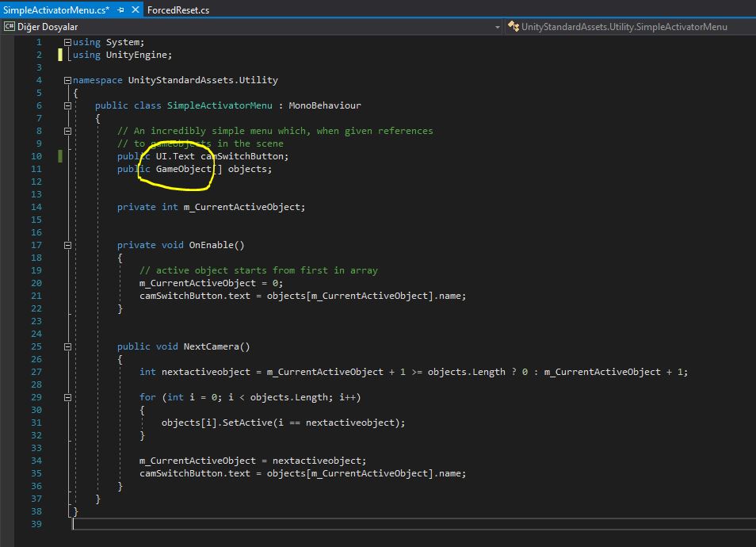Click the yellow change marker beside line 10
Screen dimensions: 756x547
60,156
